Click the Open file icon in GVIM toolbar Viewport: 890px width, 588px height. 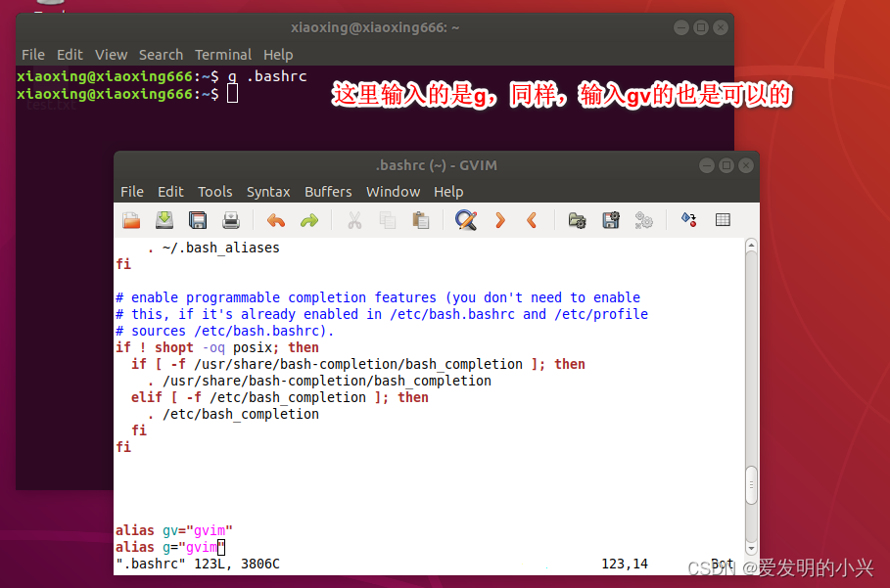[x=131, y=220]
